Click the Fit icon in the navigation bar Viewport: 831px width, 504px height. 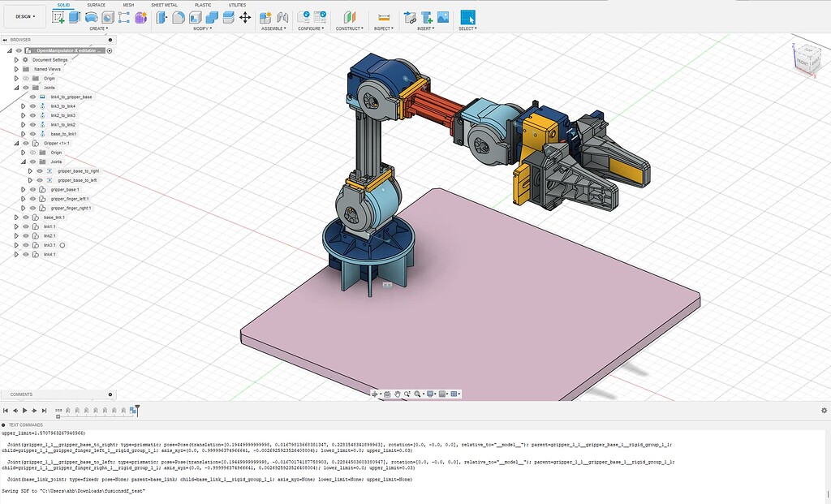pyautogui.click(x=418, y=394)
